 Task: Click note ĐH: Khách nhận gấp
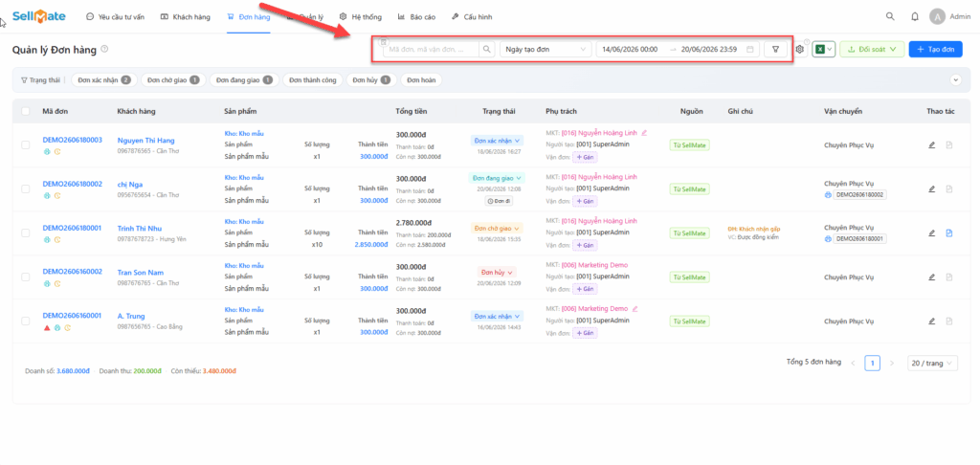pos(754,229)
